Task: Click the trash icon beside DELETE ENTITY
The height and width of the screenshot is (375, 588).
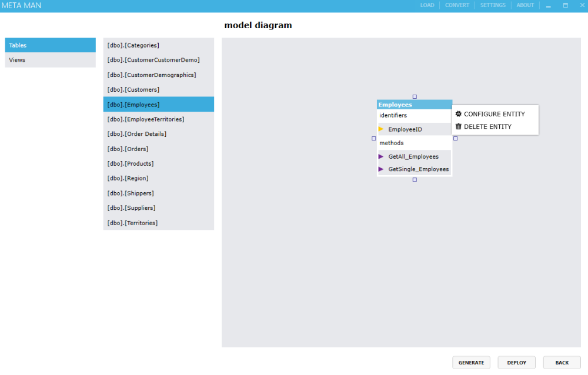Action: pyautogui.click(x=459, y=126)
